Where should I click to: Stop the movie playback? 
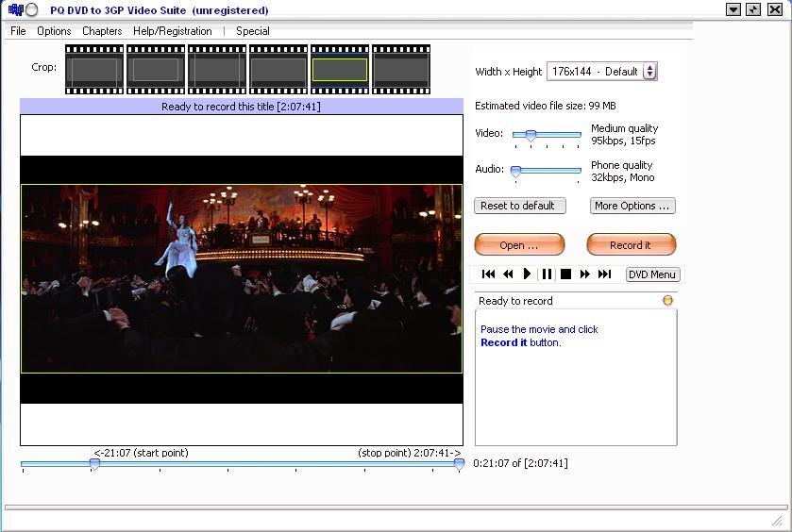point(565,274)
